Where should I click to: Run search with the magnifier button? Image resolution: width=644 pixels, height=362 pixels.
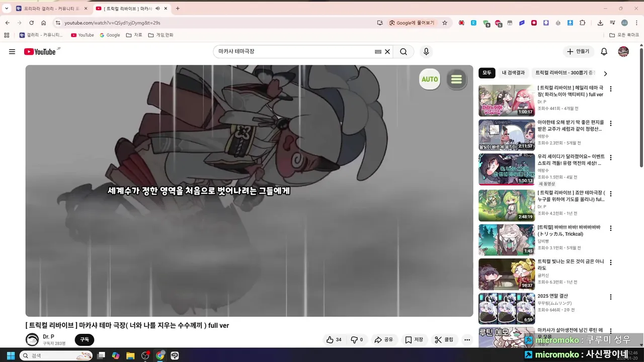pos(404,52)
